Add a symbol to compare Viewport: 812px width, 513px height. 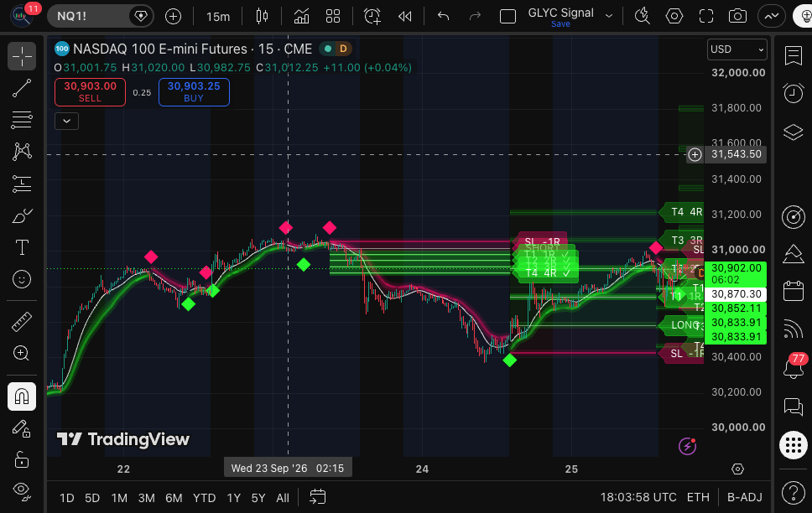(173, 17)
